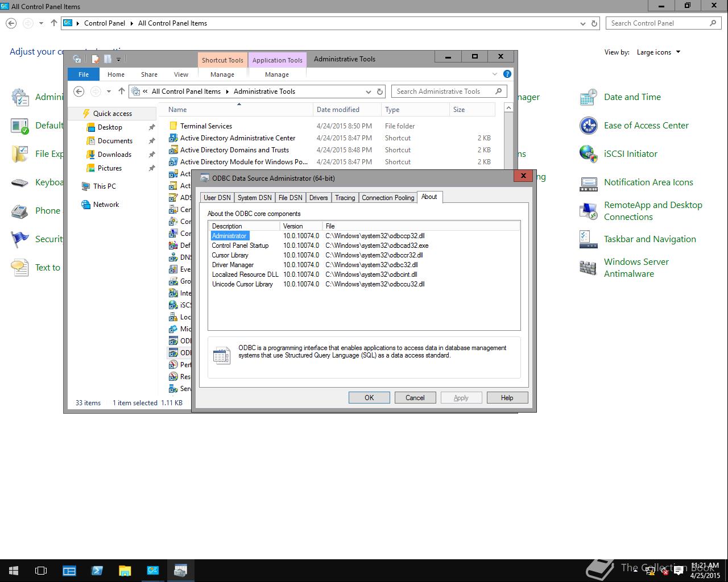Go up one level in Administrative Tools

pyautogui.click(x=121, y=92)
